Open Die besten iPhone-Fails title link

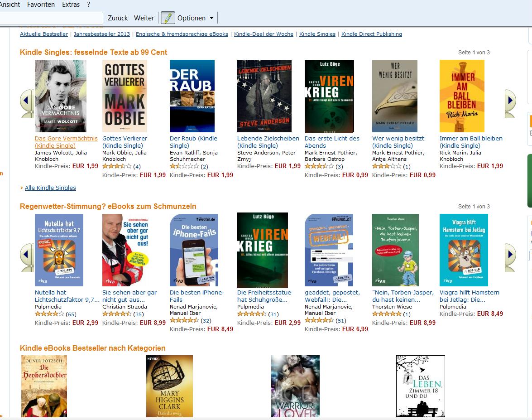[x=197, y=296]
